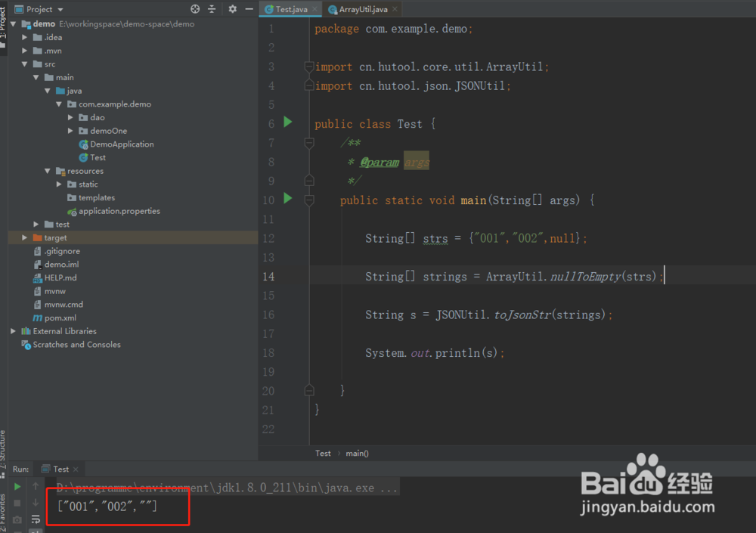This screenshot has height=533, width=756.
Task: Collapse the resources folder
Action: coord(48,171)
